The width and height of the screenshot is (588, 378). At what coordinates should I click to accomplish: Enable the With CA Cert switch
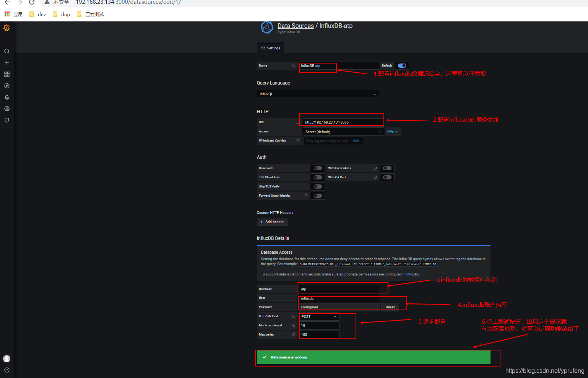click(x=387, y=177)
